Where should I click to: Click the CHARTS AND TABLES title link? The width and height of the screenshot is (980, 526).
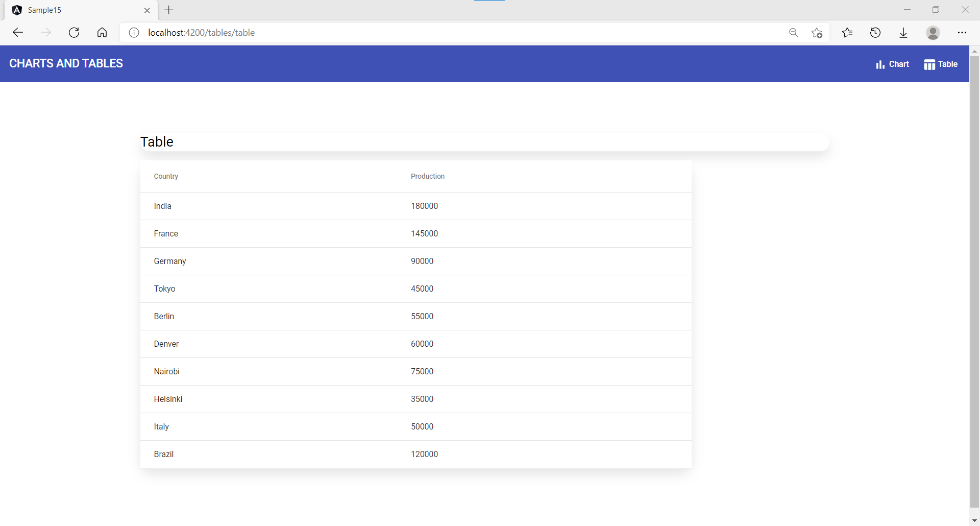tap(66, 63)
